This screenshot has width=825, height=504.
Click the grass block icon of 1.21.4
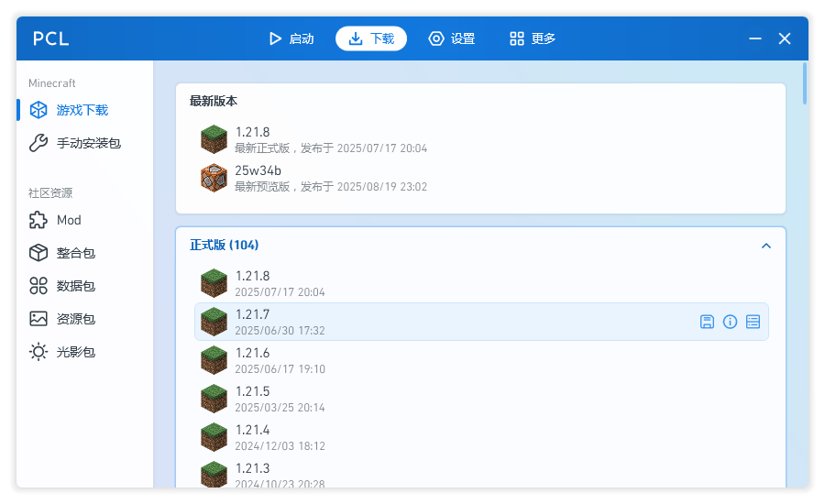pyautogui.click(x=214, y=437)
